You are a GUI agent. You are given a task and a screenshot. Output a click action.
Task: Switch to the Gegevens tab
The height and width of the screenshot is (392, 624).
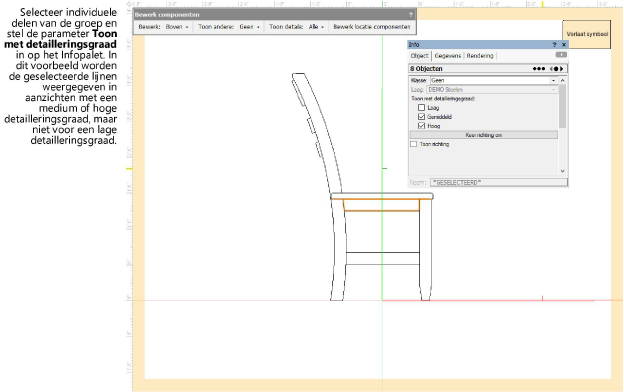tap(448, 56)
